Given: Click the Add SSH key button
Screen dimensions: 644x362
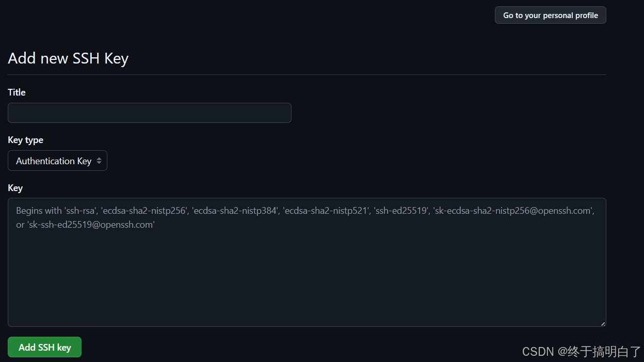Looking at the screenshot, I should click(44, 347).
